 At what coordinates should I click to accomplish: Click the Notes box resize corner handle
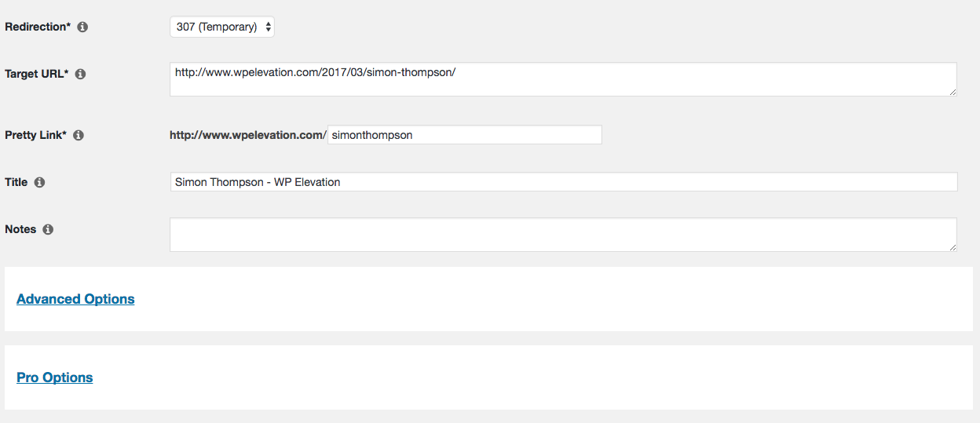click(953, 247)
